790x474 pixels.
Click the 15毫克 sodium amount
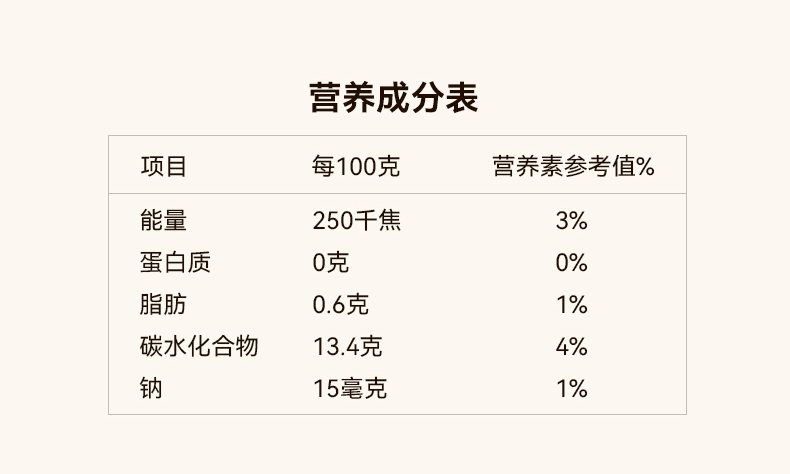[350, 389]
